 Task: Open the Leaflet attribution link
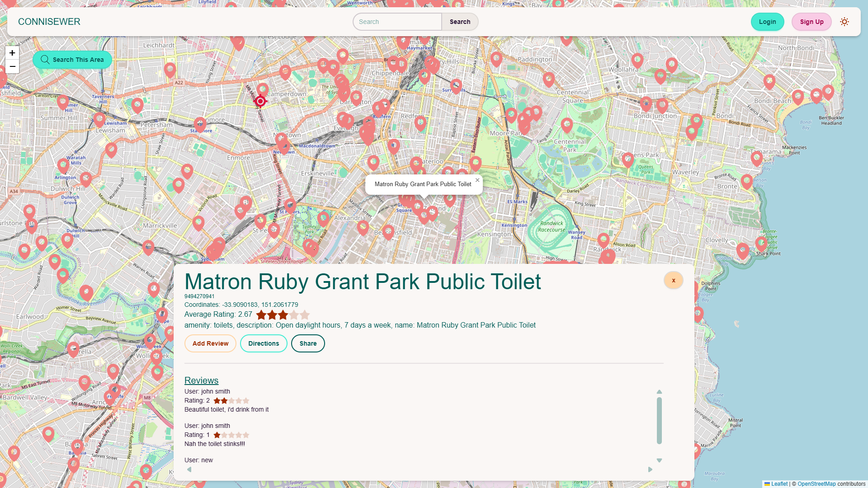tap(779, 484)
